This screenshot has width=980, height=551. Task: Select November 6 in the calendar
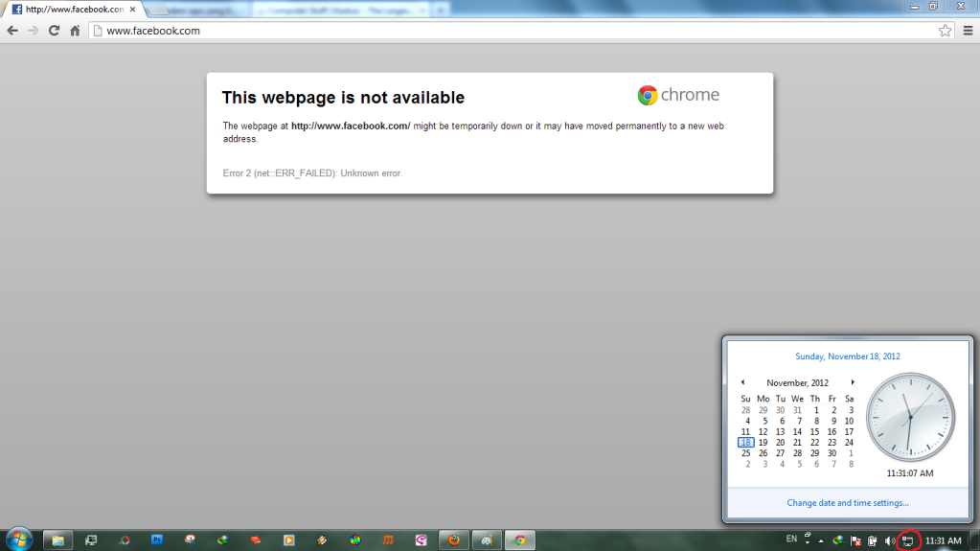782,421
